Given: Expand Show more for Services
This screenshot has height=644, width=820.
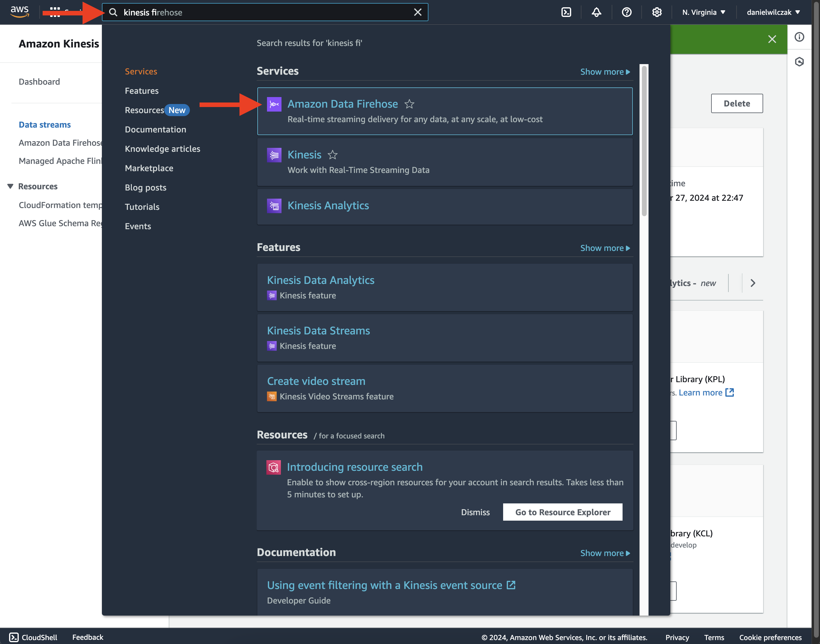Looking at the screenshot, I should (605, 72).
